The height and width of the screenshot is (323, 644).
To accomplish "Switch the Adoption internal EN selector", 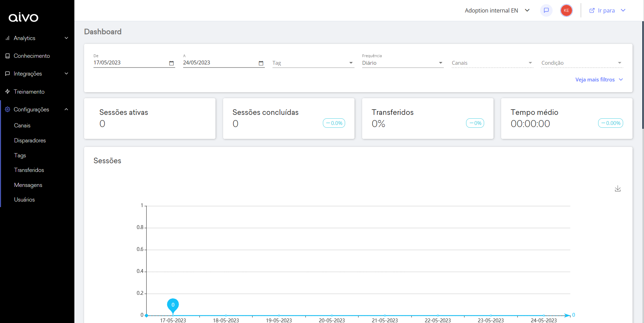I will coord(497,10).
